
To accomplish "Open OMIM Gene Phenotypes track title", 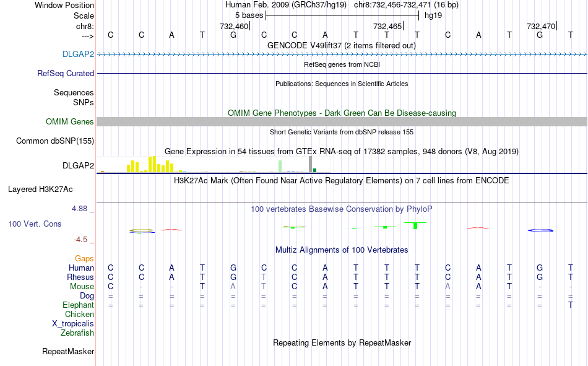I will coord(342,113).
